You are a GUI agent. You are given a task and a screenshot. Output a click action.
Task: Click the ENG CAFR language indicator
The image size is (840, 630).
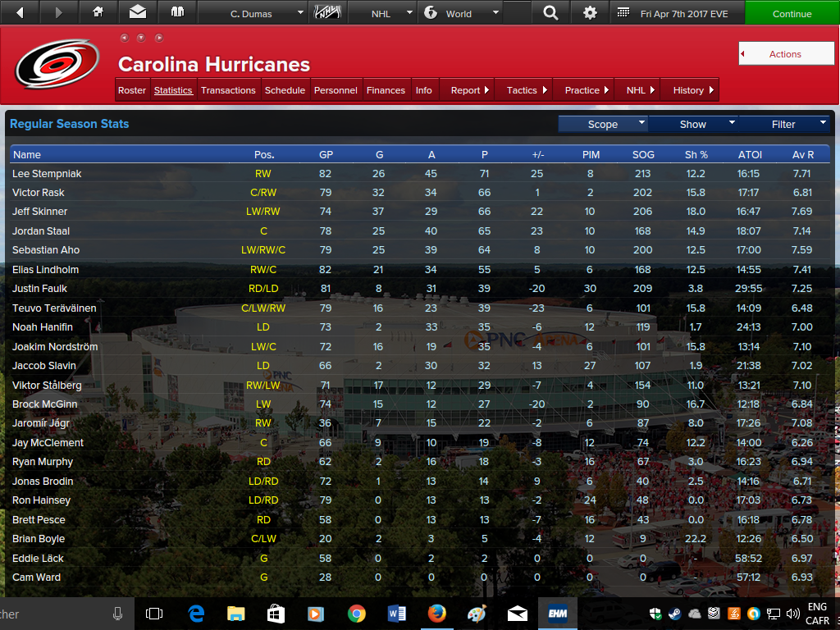818,614
